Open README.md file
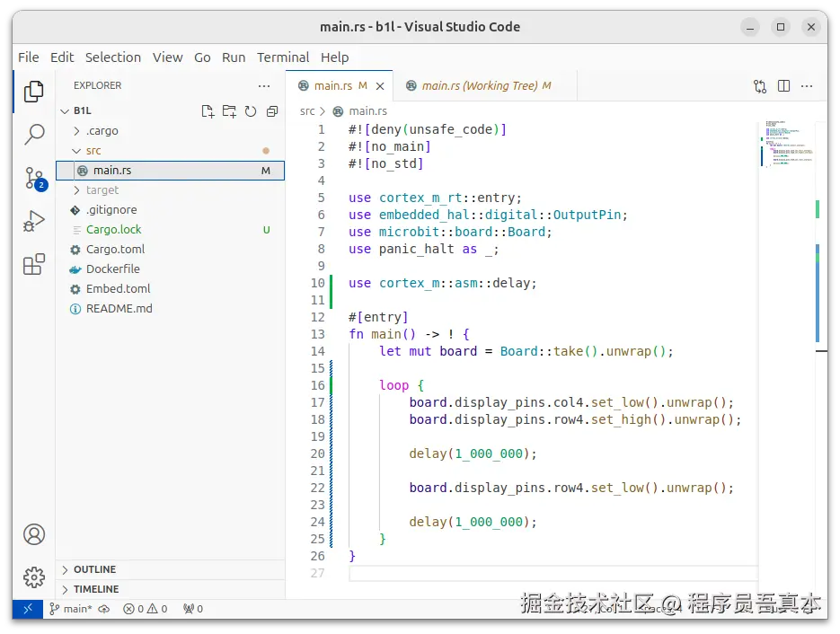The width and height of the screenshot is (840, 634). coord(171,308)
